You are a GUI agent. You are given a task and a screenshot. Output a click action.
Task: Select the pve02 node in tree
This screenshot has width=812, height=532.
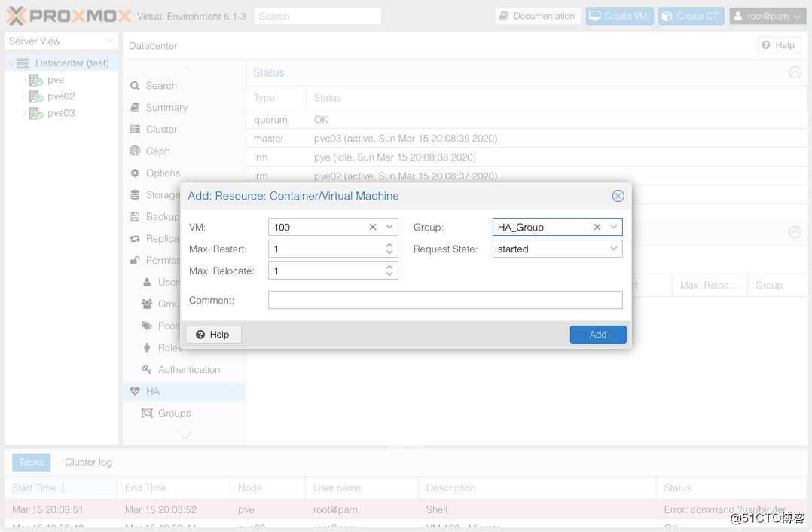click(x=62, y=96)
